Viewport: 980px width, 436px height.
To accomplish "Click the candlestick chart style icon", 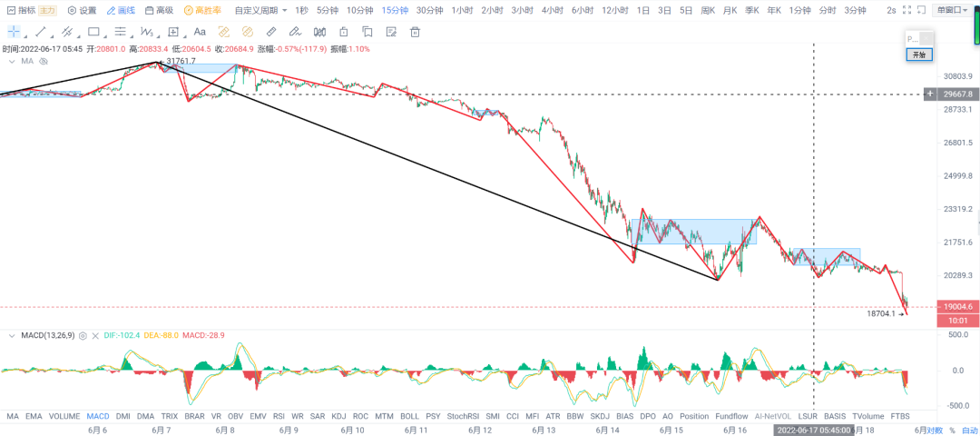I will [x=319, y=31].
